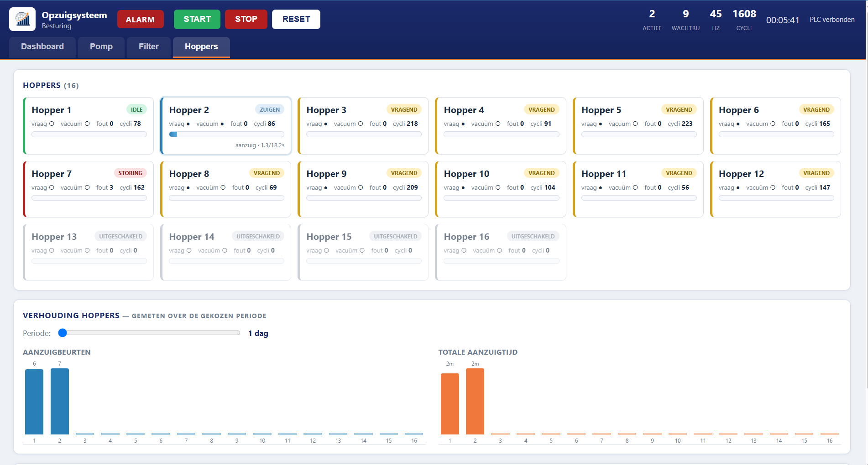Select the Hoppers tab
The width and height of the screenshot is (868, 465).
pos(201,47)
